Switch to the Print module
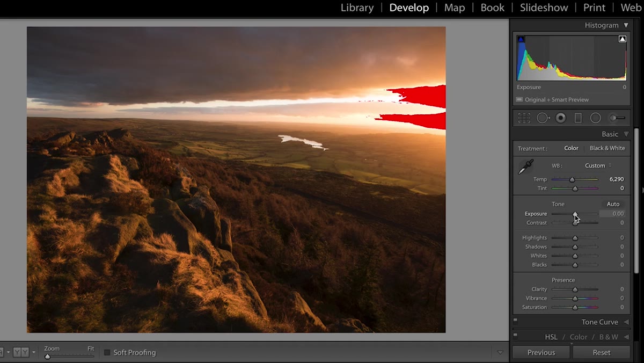 594,8
